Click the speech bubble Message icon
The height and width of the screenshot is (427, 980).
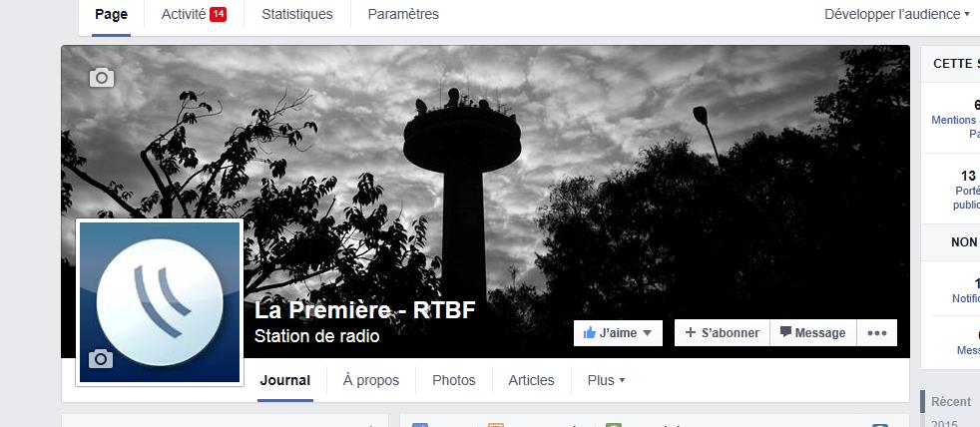[785, 332]
